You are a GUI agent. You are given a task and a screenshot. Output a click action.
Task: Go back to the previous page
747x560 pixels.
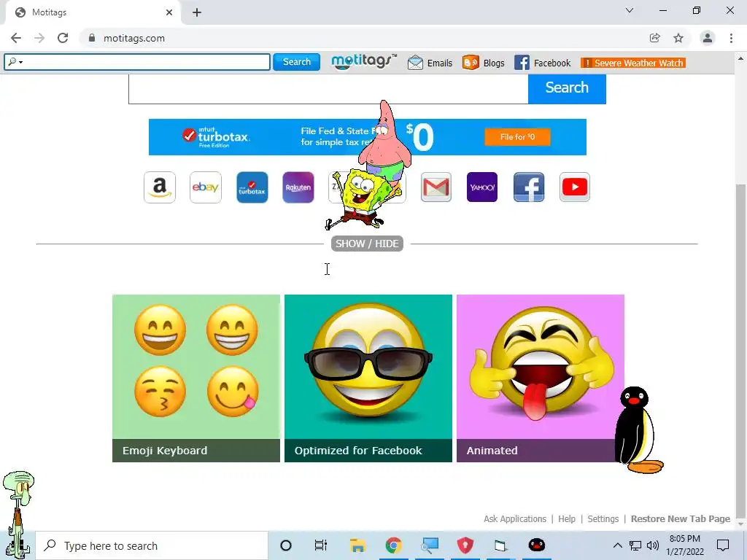point(16,38)
